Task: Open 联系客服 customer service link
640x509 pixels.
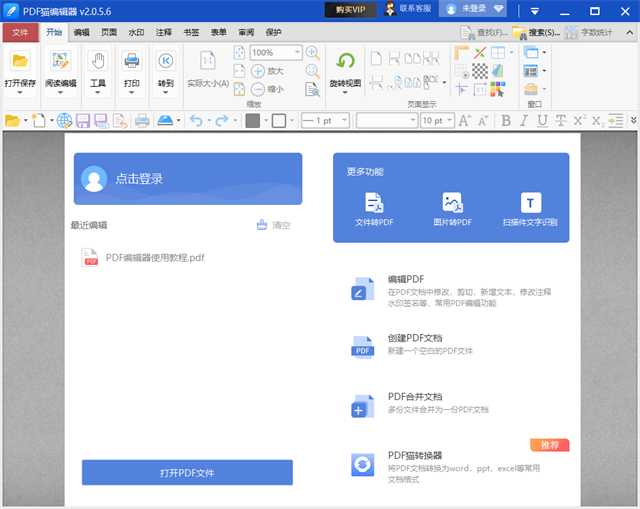Action: pyautogui.click(x=408, y=9)
